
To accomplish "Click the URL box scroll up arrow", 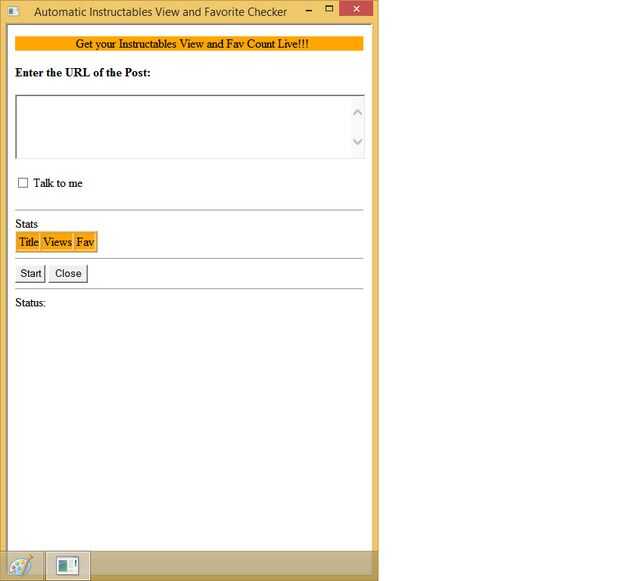I will coord(357,113).
